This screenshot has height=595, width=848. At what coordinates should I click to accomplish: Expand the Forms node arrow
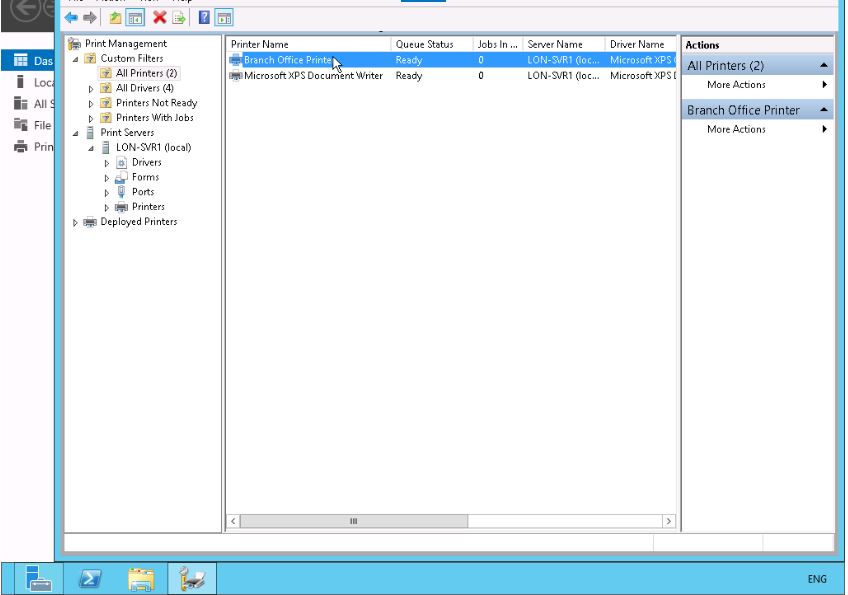pyautogui.click(x=107, y=177)
